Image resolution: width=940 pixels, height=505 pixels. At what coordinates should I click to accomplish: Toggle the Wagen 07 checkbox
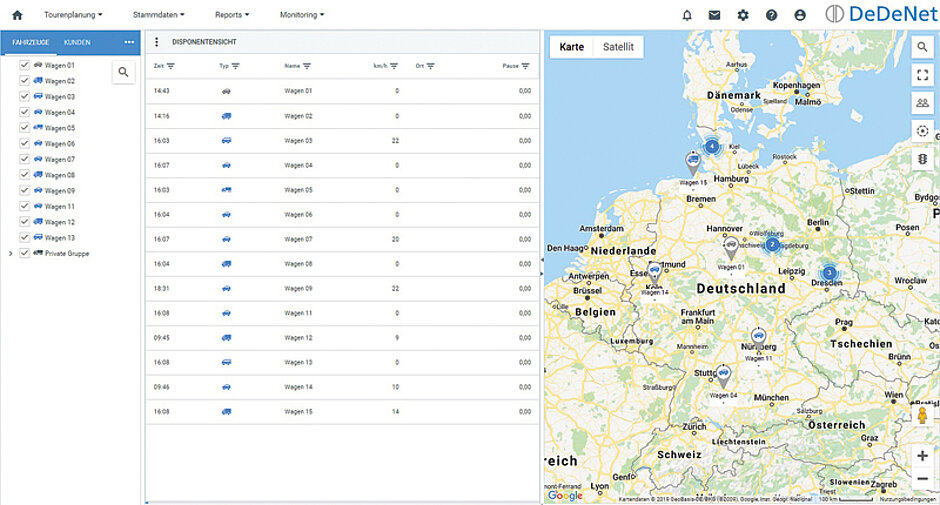[x=25, y=159]
